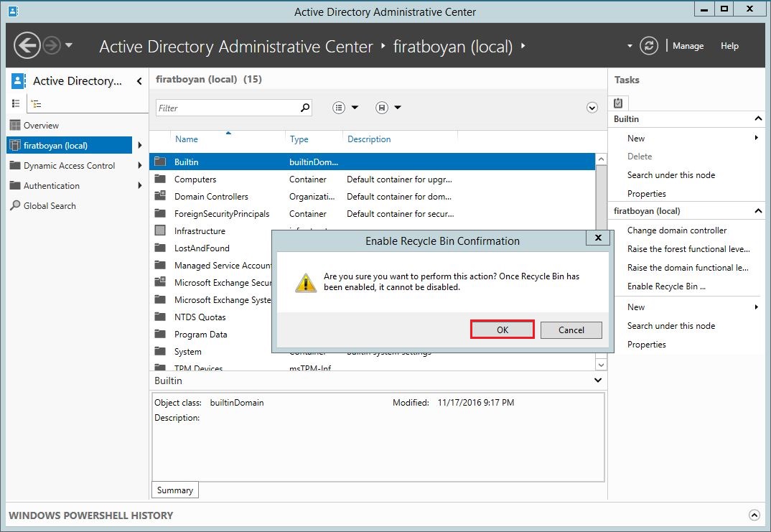771x532 pixels.
Task: Switch navigation pane to tree view
Action: pos(36,103)
